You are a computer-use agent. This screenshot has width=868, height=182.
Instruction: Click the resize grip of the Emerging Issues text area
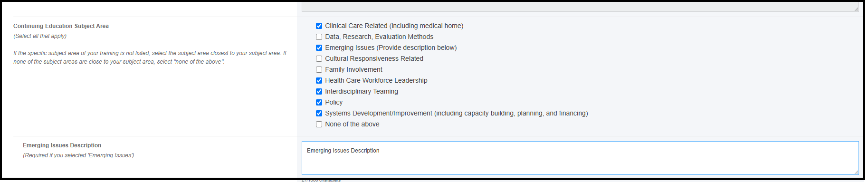pos(856,172)
